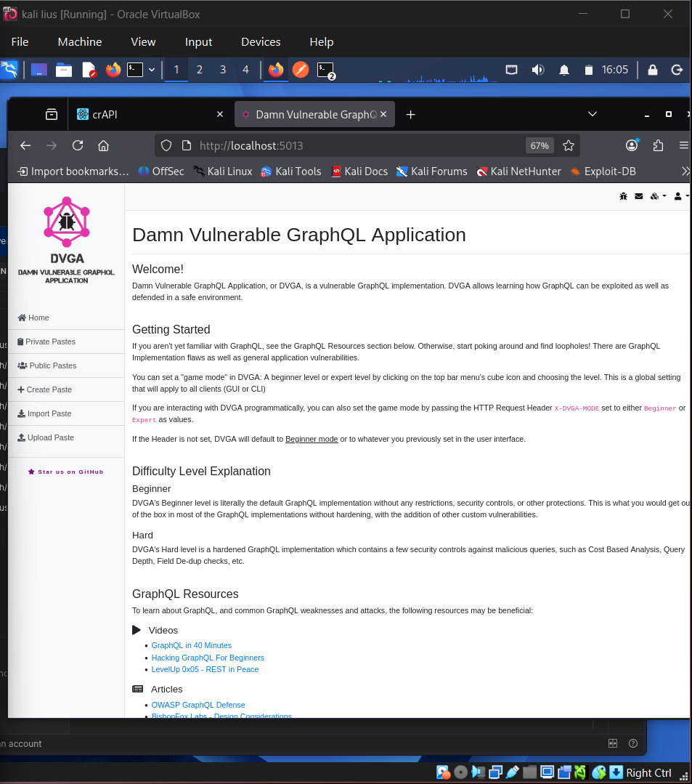The width and height of the screenshot is (692, 784).
Task: Open the Exploit-DB bookmark
Action: click(x=603, y=171)
